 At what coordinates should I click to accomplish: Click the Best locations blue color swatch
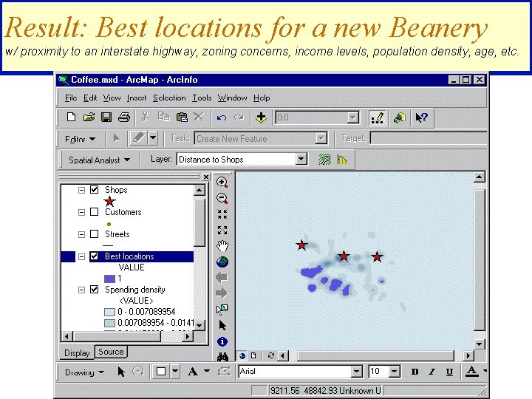coord(109,279)
